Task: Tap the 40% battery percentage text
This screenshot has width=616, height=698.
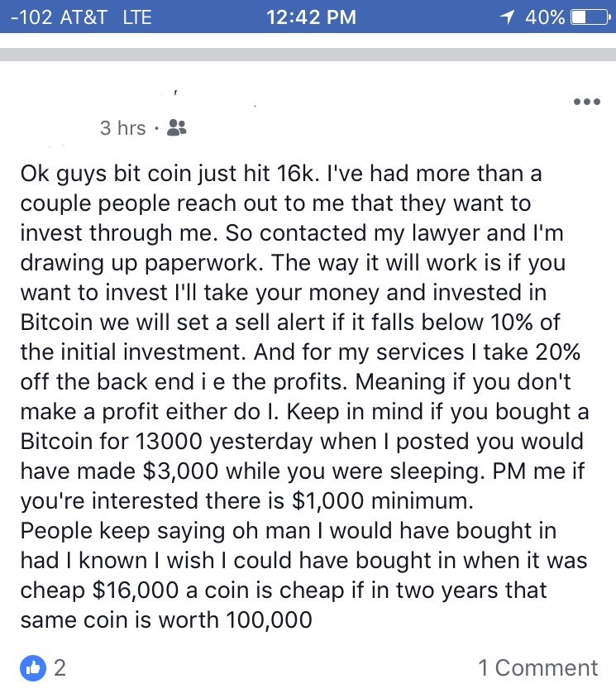Action: (545, 17)
